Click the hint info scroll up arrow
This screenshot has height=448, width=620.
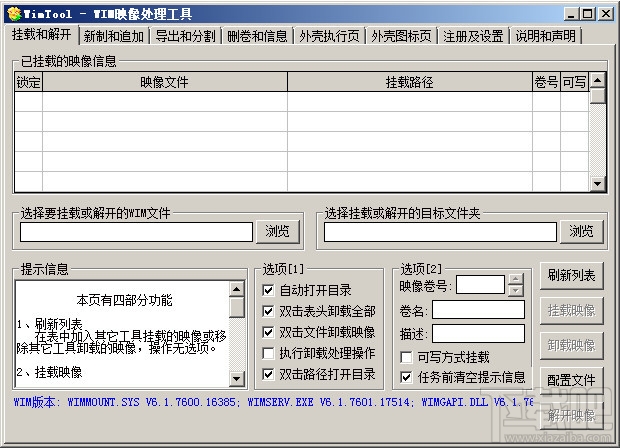click(x=236, y=289)
